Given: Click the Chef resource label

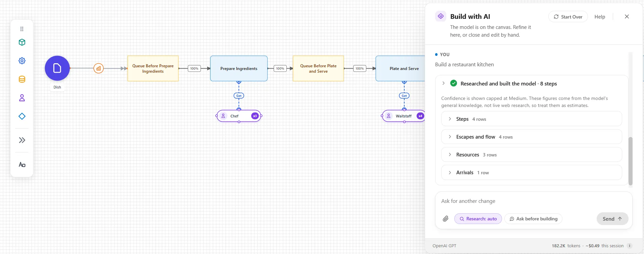Looking at the screenshot, I should click(x=234, y=116).
